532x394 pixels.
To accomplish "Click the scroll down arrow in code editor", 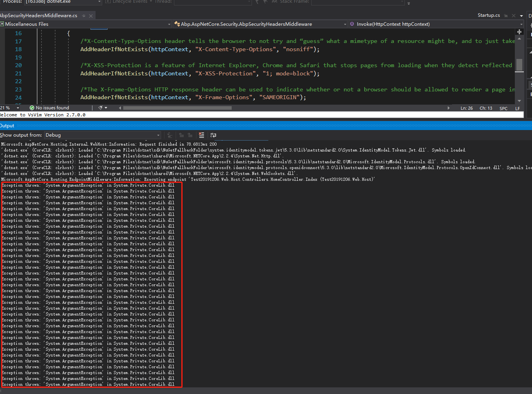I will point(519,101).
